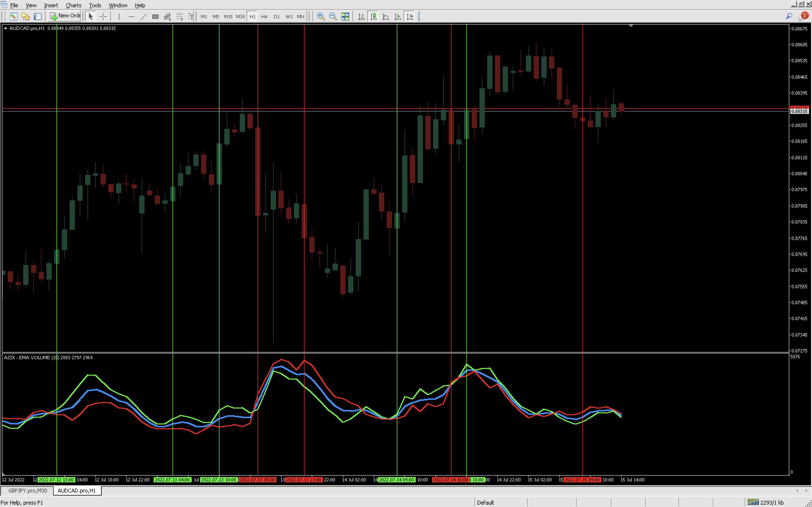The height and width of the screenshot is (507, 812).
Task: Toggle candlestick chart mode
Action: 373,16
